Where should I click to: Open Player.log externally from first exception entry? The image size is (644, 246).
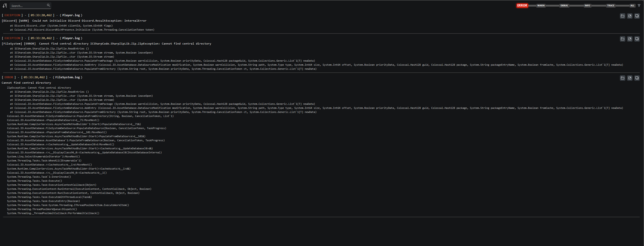coord(630,16)
